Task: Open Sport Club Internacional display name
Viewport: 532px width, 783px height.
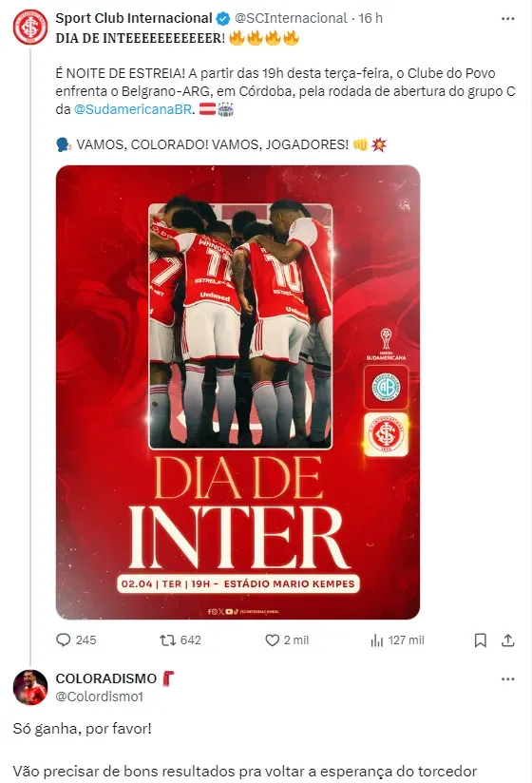Action: click(x=134, y=18)
